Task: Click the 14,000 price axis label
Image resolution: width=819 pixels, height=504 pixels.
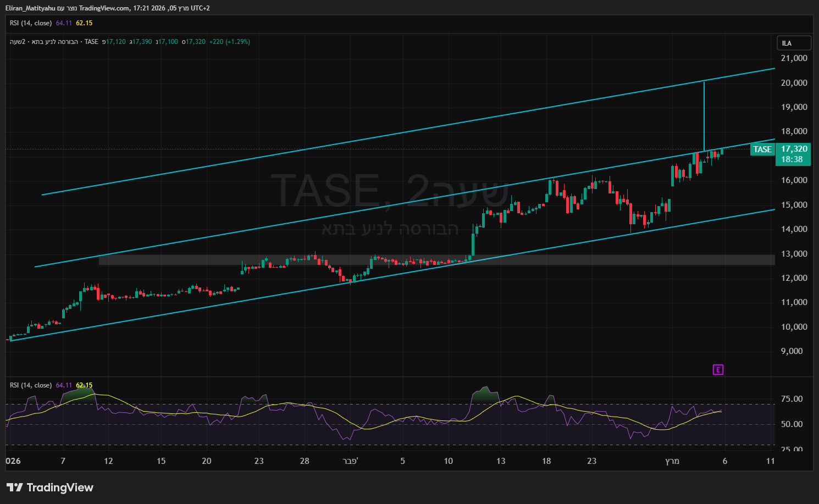Action: coord(794,229)
